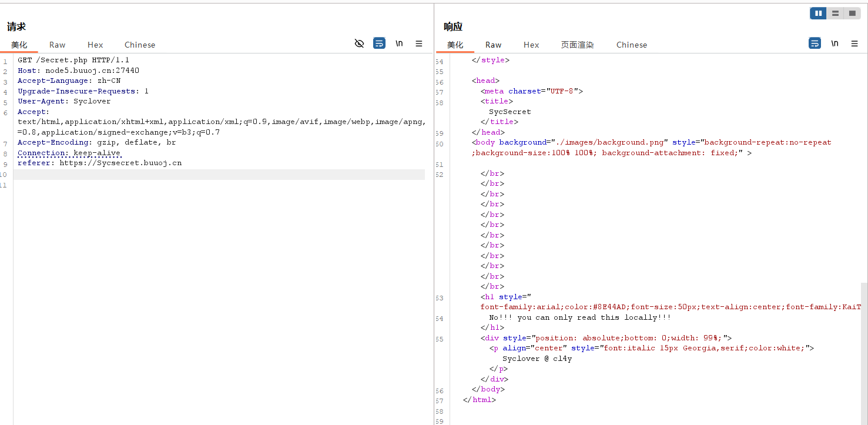This screenshot has width=868, height=425.
Task: Open hamburger options menu in response panel
Action: click(854, 43)
